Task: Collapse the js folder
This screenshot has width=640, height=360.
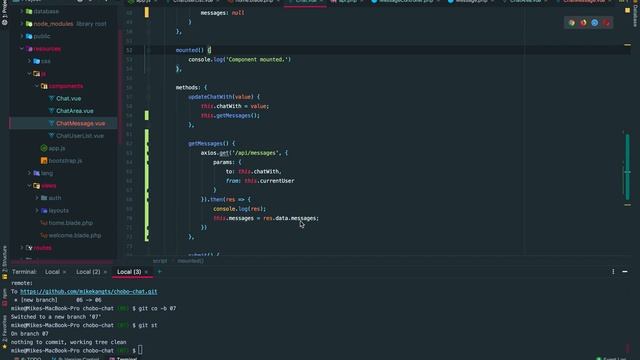Action: (x=29, y=73)
